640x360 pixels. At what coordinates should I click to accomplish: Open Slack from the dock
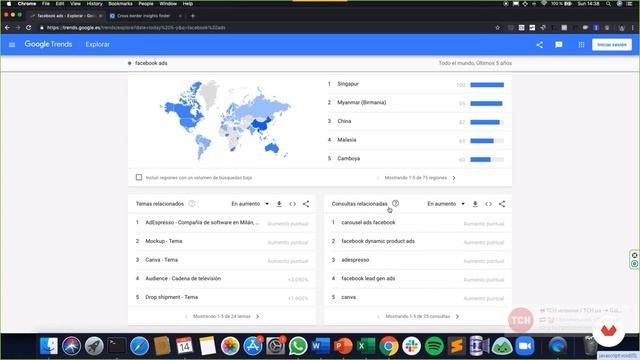411,346
